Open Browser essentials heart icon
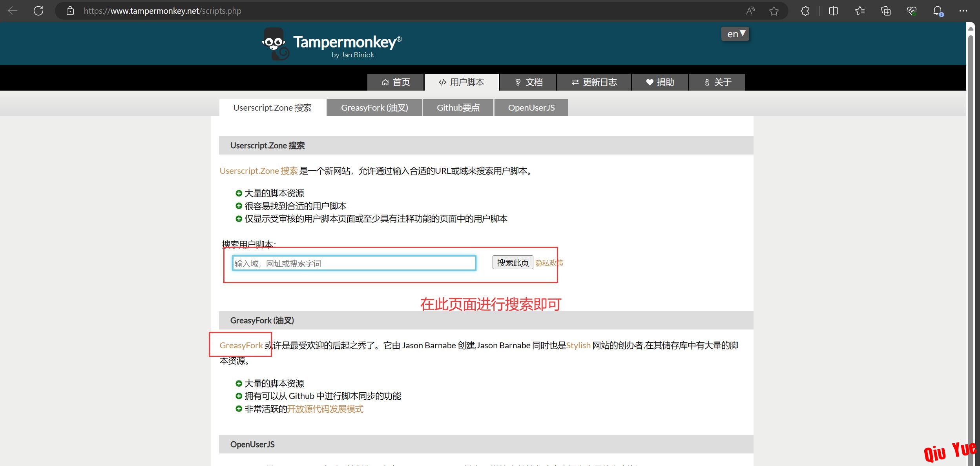 click(912, 11)
